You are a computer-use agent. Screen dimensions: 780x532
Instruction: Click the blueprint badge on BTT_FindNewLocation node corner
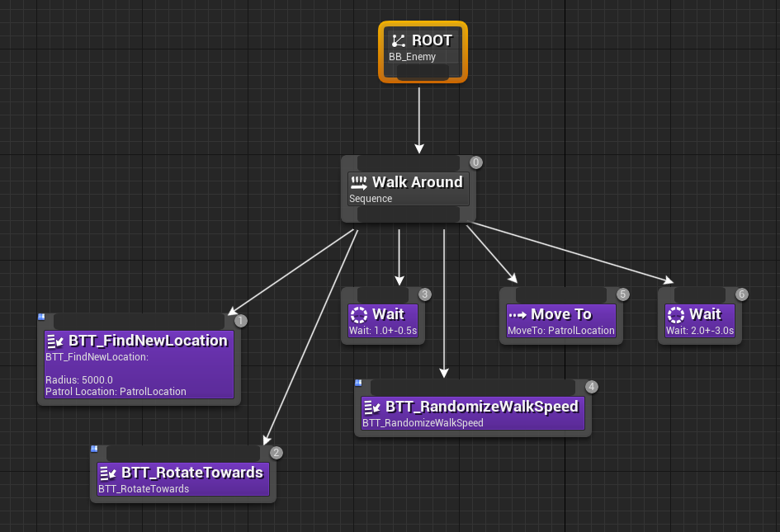(40, 316)
